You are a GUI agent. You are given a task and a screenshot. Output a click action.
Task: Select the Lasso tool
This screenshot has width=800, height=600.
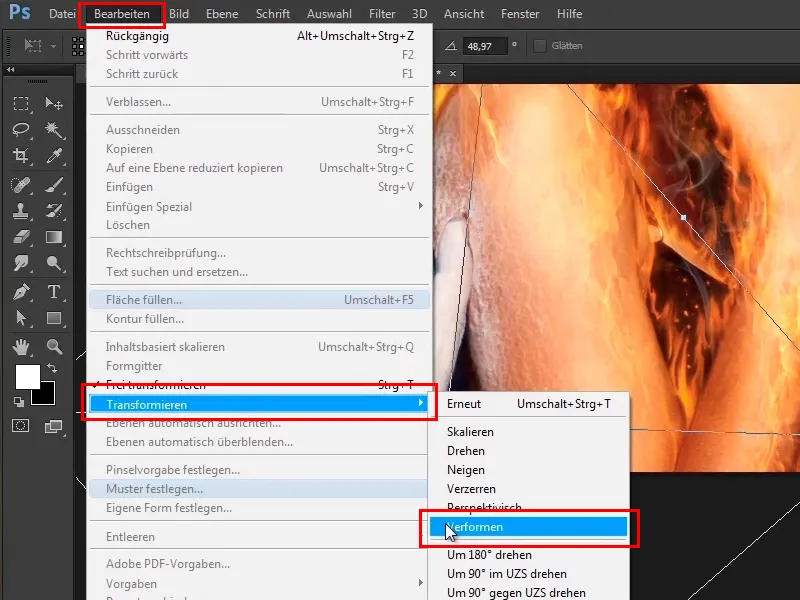pyautogui.click(x=21, y=130)
